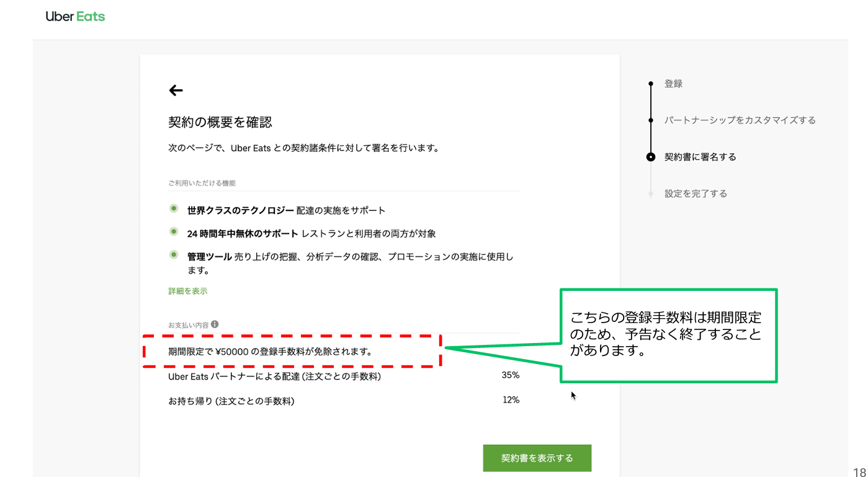Click the 契約の概要を確認 heading
Viewport: 868px width, 477px height.
tap(220, 122)
